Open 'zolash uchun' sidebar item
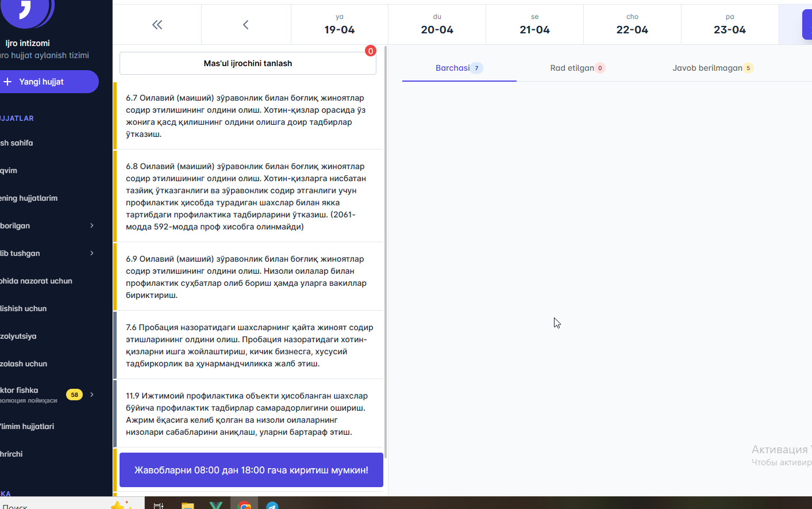This screenshot has width=812, height=509. click(24, 363)
